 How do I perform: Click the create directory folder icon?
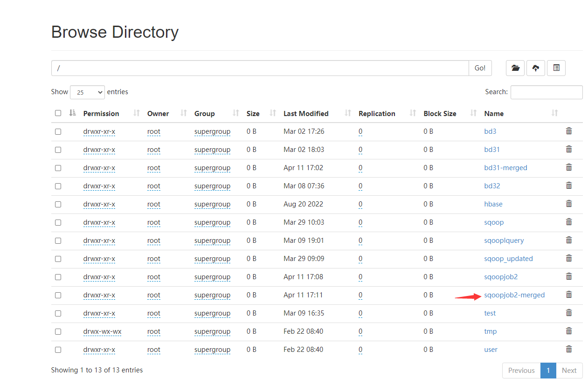(515, 68)
